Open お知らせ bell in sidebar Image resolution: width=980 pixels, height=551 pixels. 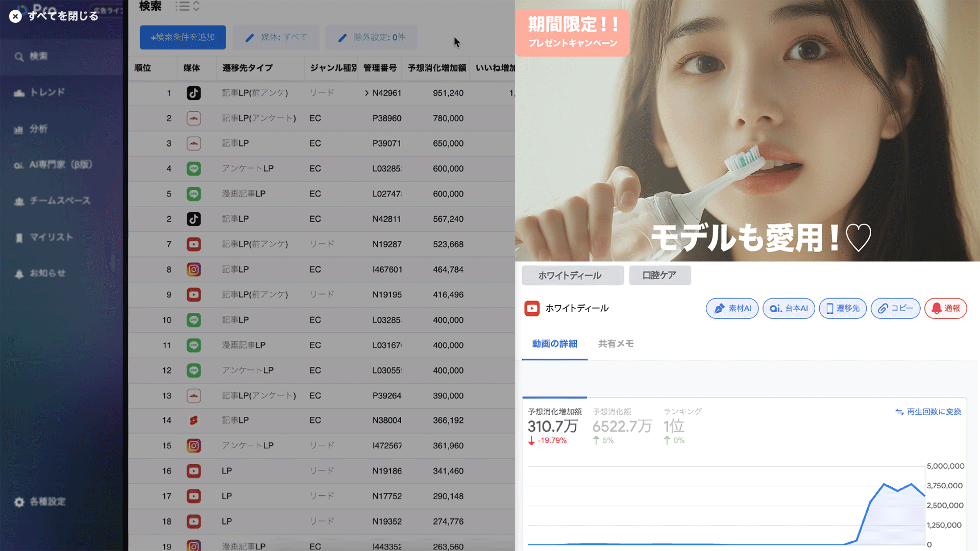pyautogui.click(x=19, y=274)
